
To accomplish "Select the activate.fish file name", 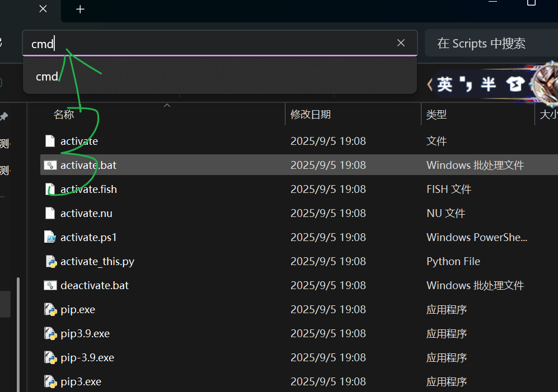I will [x=88, y=189].
